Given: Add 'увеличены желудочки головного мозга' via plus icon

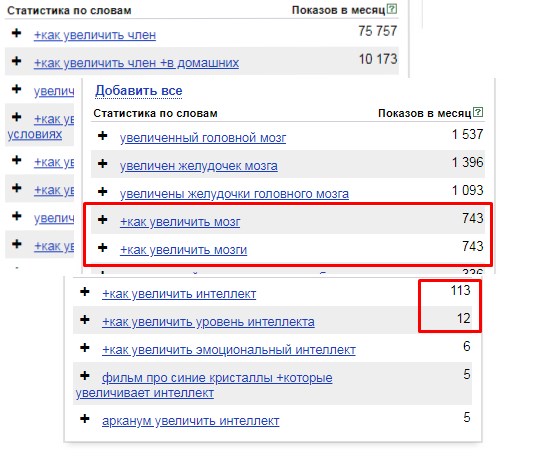Looking at the screenshot, I should [102, 192].
